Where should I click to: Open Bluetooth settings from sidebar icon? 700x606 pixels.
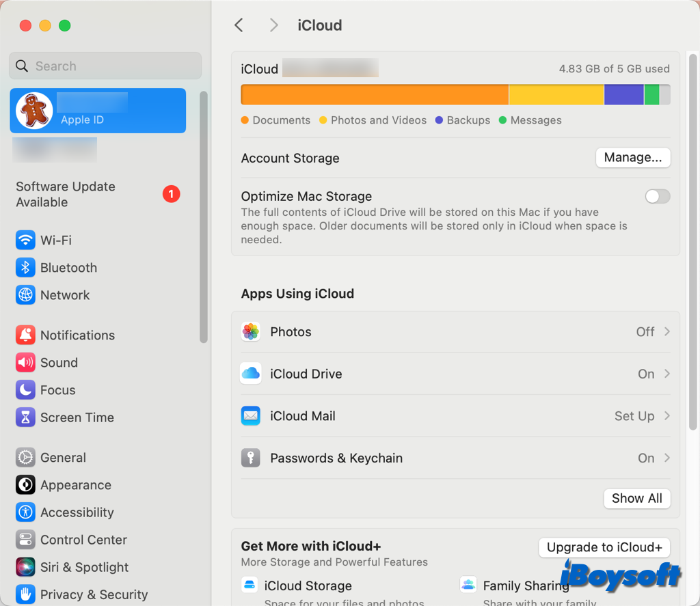click(25, 267)
